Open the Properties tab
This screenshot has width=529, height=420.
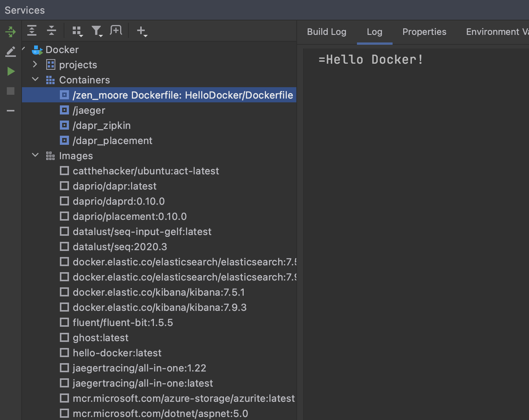click(x=424, y=32)
